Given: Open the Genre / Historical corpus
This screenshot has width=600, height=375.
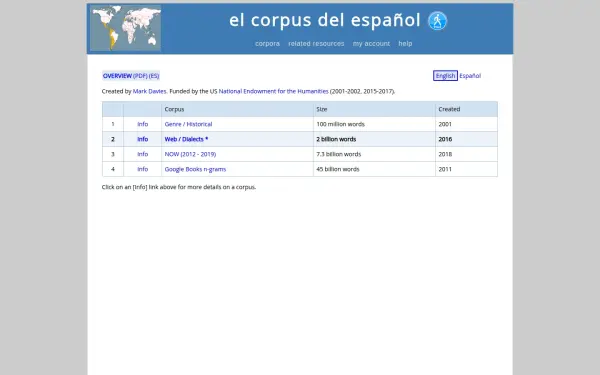Looking at the screenshot, I should pyautogui.click(x=188, y=124).
